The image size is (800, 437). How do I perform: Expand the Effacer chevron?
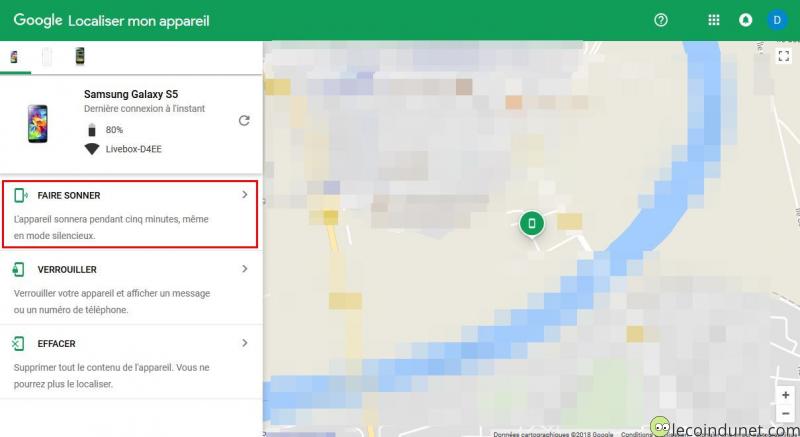tap(245, 343)
